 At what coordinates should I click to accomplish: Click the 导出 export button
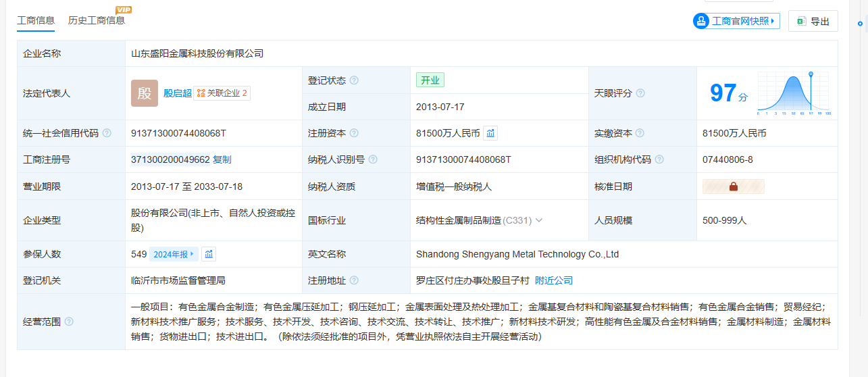[813, 21]
